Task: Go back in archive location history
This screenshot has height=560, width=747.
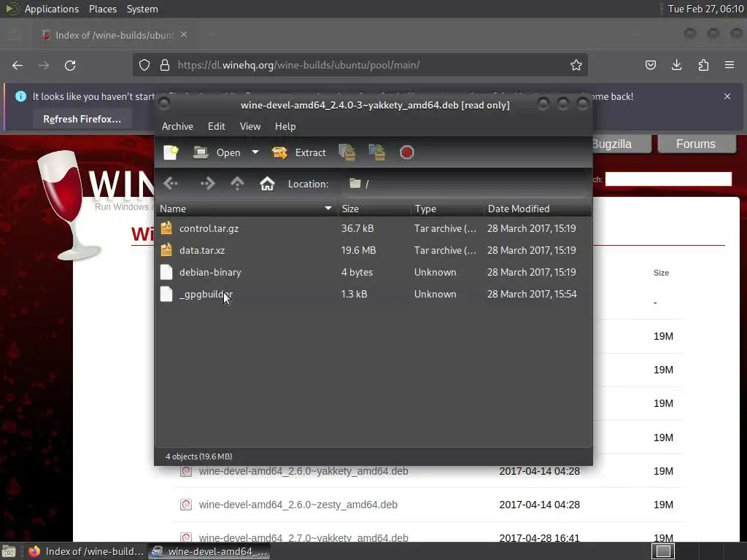Action: coord(171,183)
